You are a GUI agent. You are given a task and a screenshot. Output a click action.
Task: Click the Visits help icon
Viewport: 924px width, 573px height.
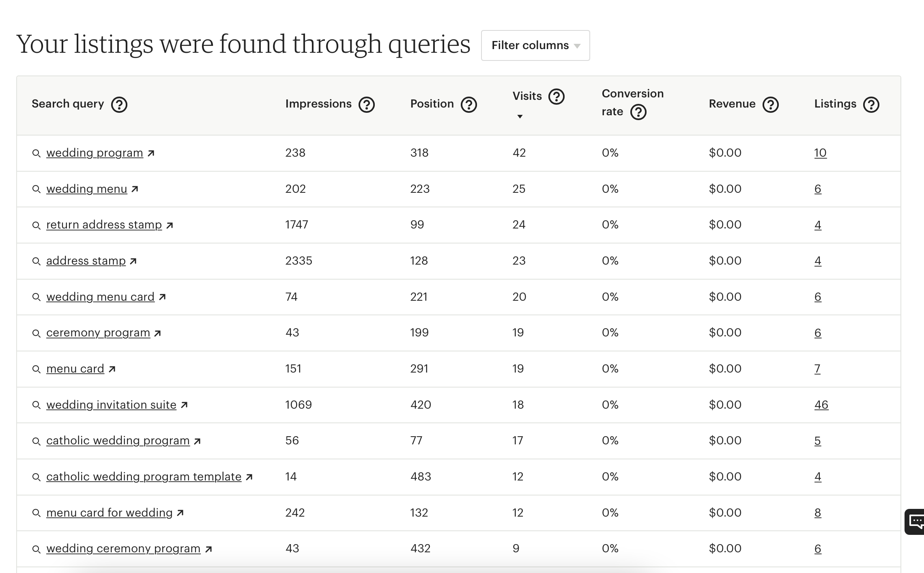coord(557,97)
